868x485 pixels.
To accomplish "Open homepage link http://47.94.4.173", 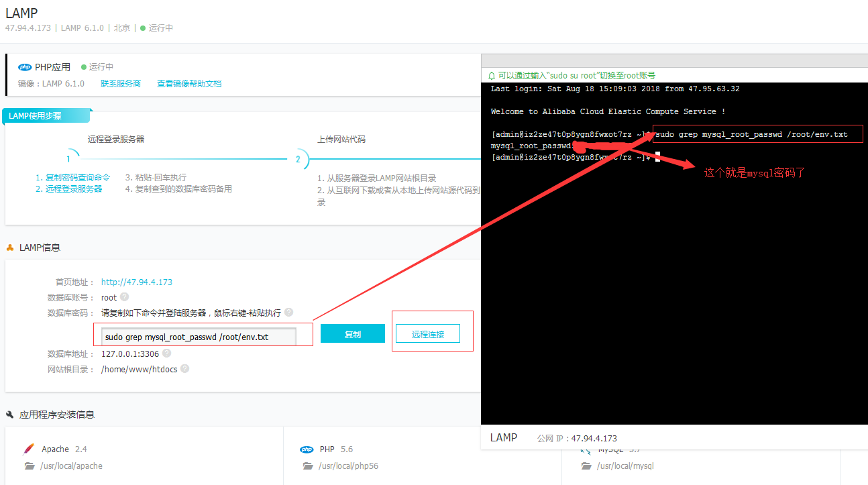I will point(137,282).
